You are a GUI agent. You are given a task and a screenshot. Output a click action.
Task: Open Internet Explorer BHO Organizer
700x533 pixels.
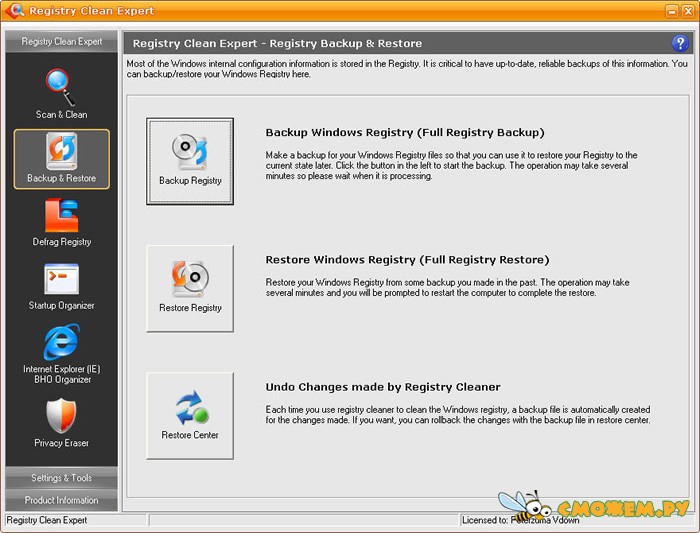click(62, 354)
